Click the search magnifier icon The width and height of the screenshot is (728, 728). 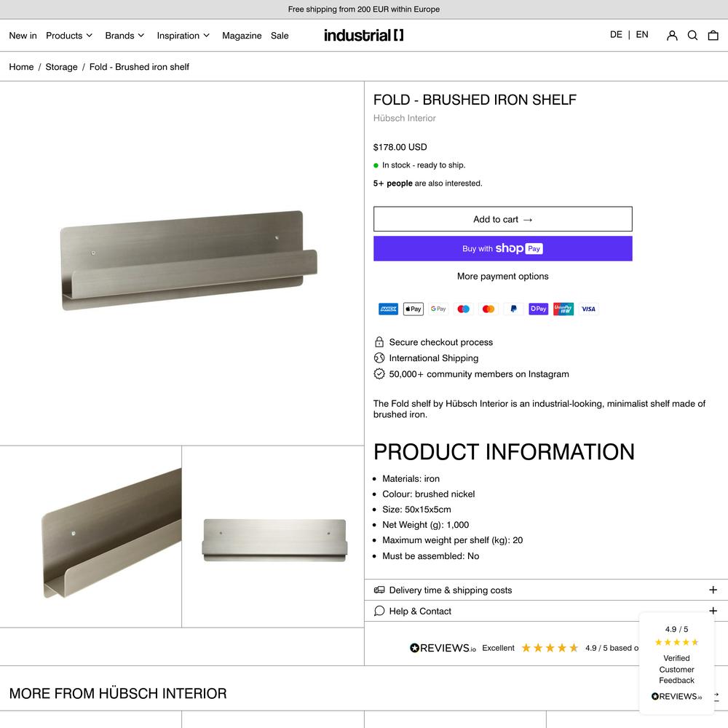[x=692, y=35]
